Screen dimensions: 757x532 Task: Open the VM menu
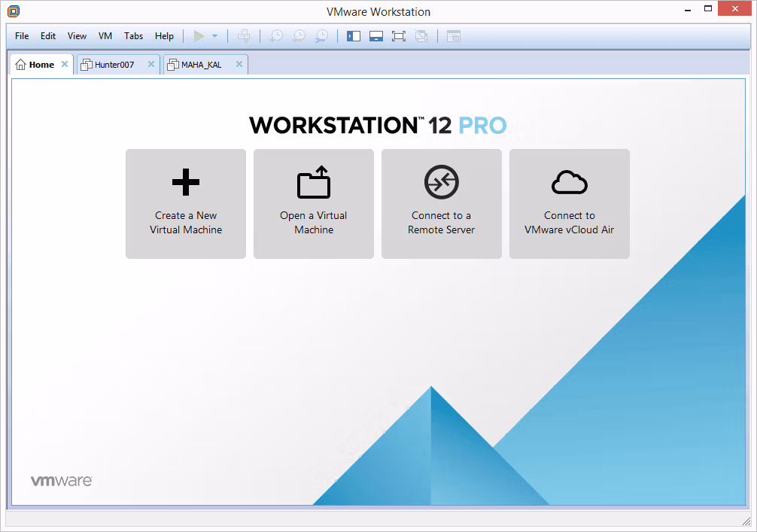click(x=105, y=36)
